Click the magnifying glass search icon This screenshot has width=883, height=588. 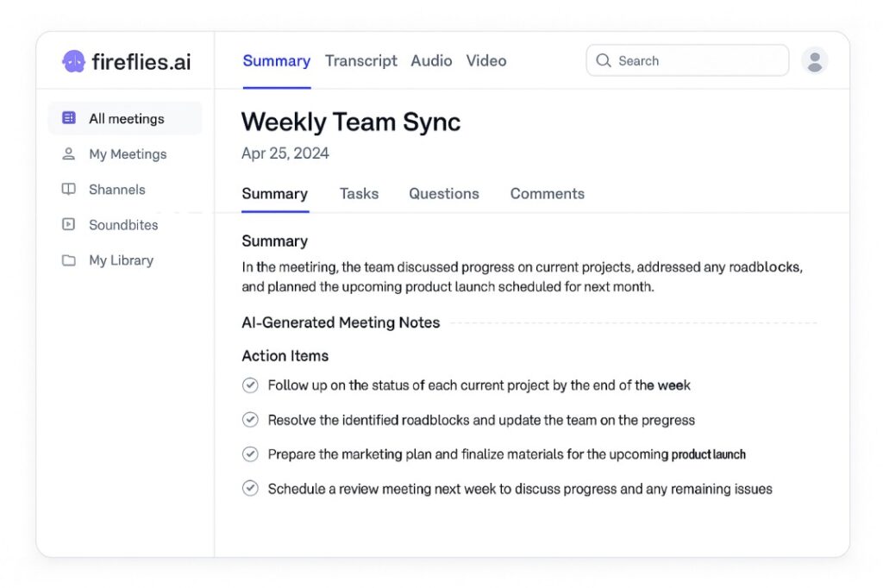(604, 61)
